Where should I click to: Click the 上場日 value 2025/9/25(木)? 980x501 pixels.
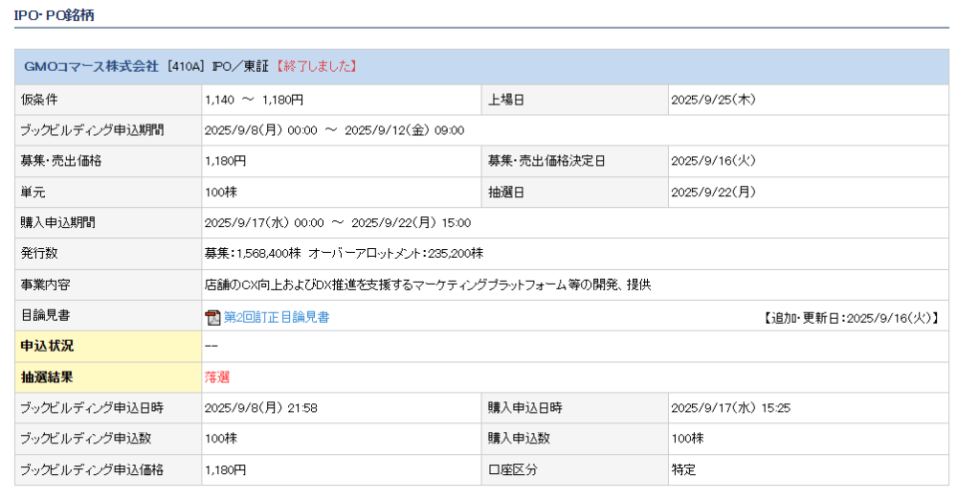pos(714,100)
